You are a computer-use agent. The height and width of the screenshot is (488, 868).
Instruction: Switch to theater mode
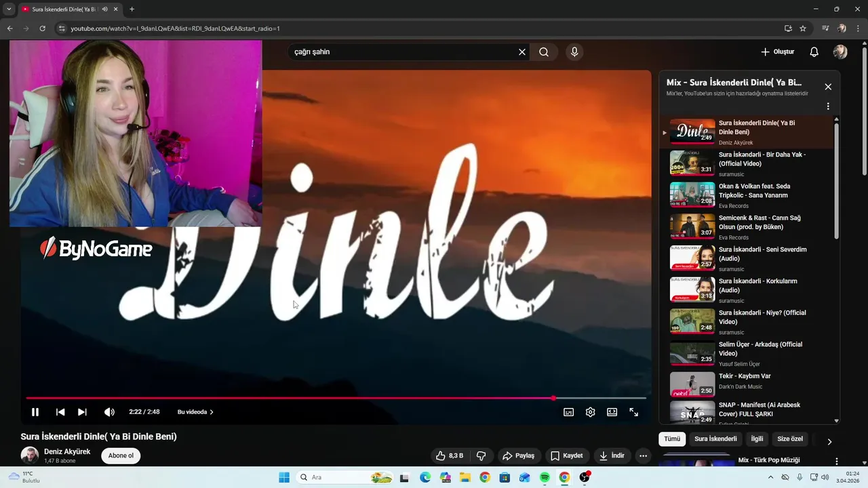click(612, 412)
